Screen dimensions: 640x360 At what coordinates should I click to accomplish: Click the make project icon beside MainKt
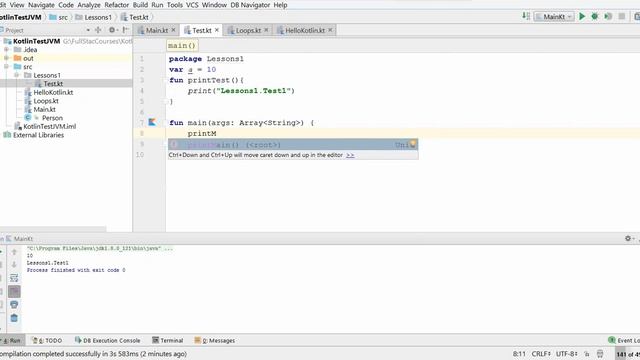click(526, 16)
